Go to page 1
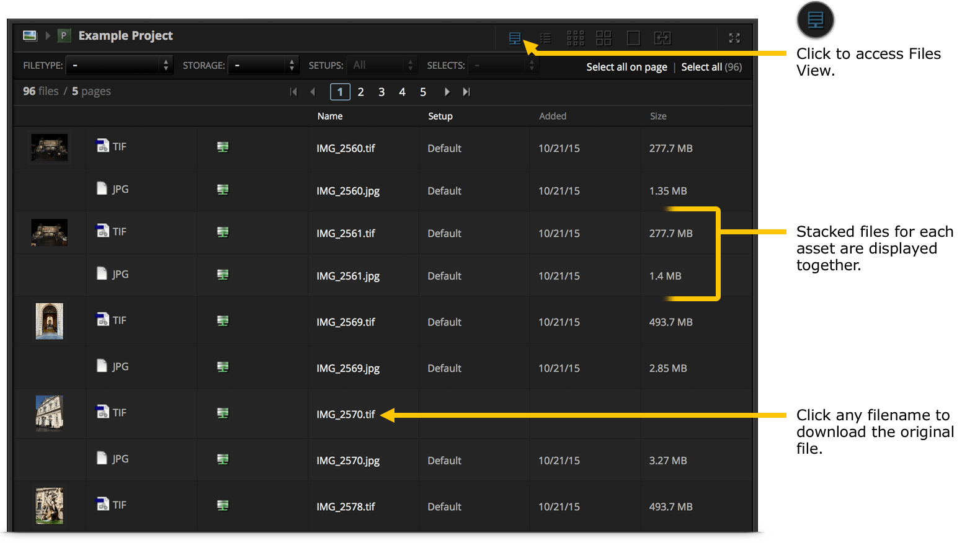The image size is (980, 543). [340, 92]
